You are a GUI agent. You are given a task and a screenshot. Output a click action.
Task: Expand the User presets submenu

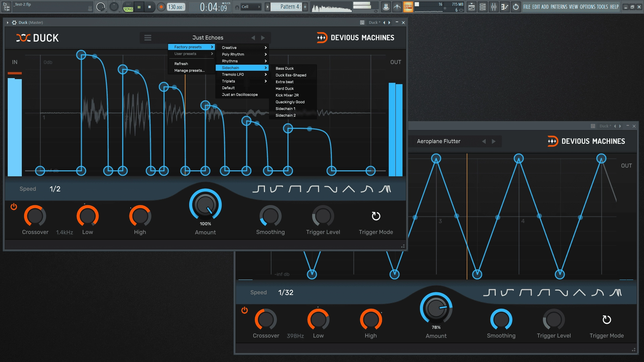[x=191, y=54]
